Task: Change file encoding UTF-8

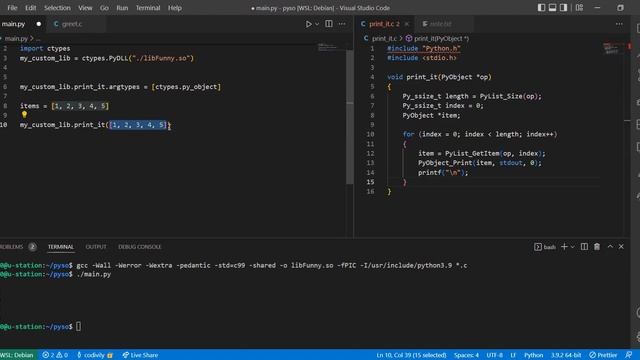Action: tap(495, 355)
